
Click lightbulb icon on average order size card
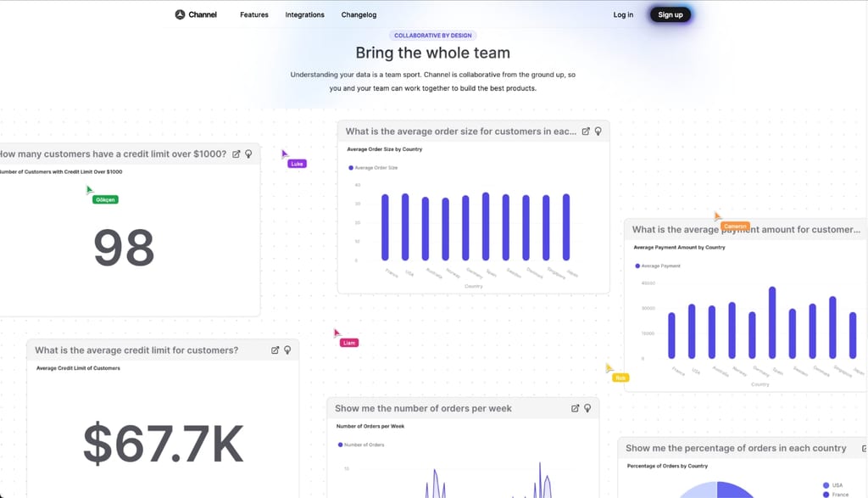tap(598, 131)
